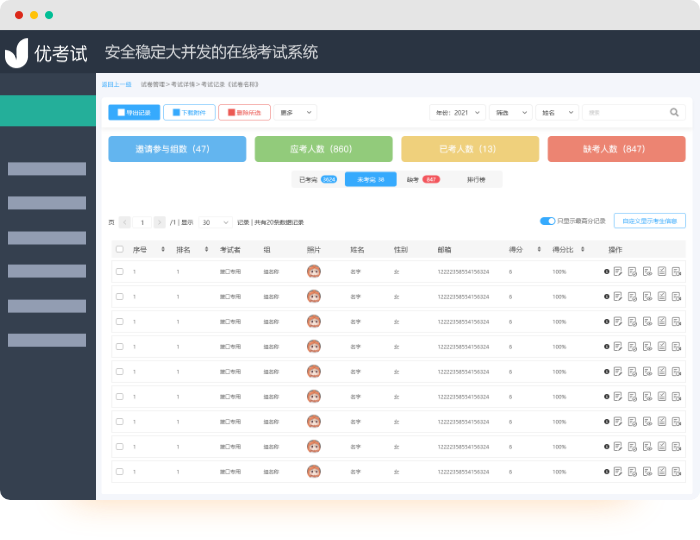
Task: Tick the fifth table row's checkbox
Action: tap(120, 371)
